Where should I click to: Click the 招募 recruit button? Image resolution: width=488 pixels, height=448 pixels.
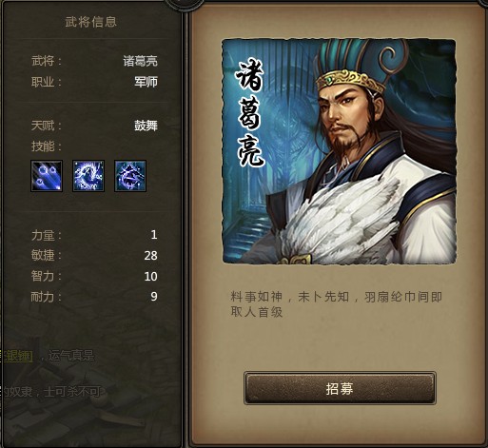(x=340, y=388)
